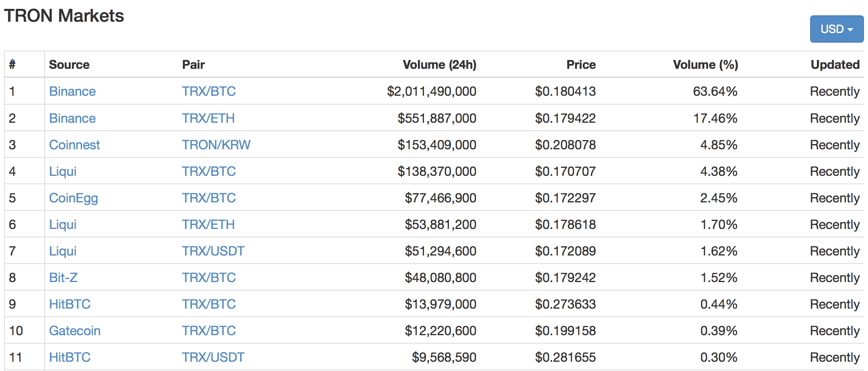Select volume value $77,466,900
Screen dimensions: 868x371
point(440,198)
